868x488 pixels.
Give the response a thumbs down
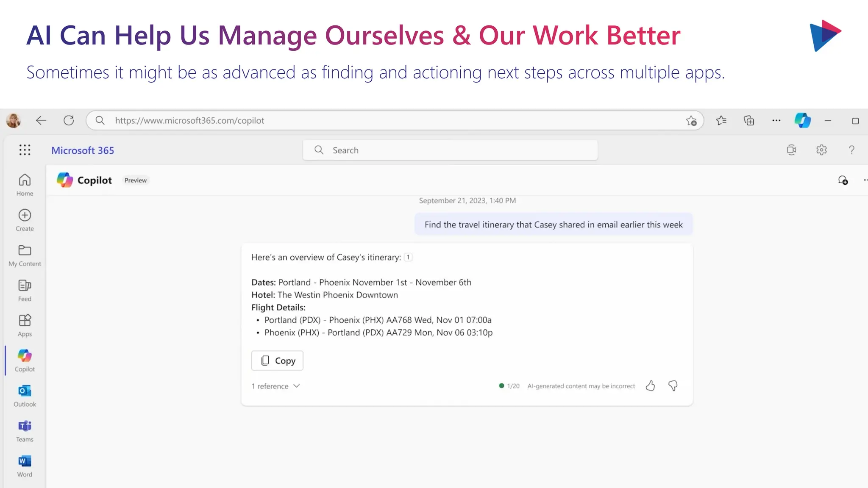pyautogui.click(x=673, y=385)
